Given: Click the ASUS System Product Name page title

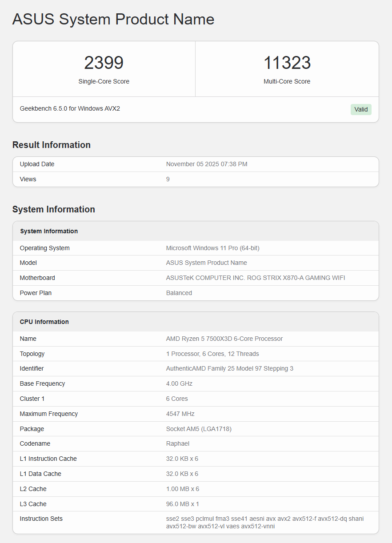Looking at the screenshot, I should (113, 19).
